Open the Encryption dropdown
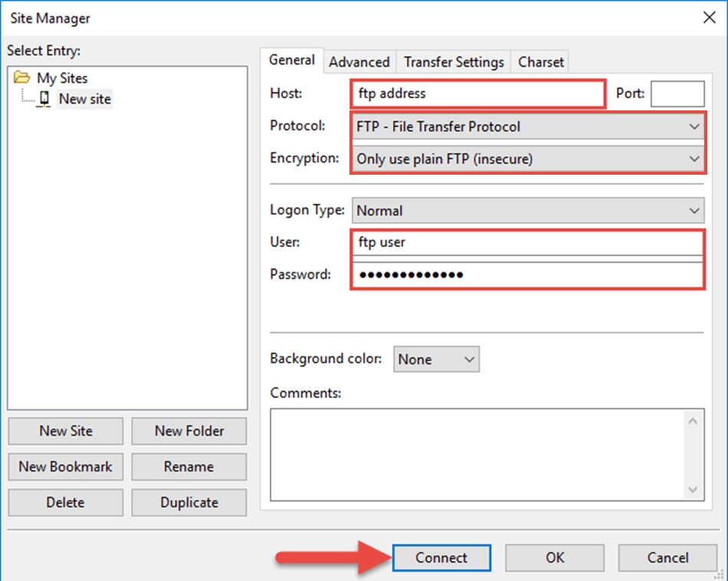728x581 pixels. [x=528, y=159]
